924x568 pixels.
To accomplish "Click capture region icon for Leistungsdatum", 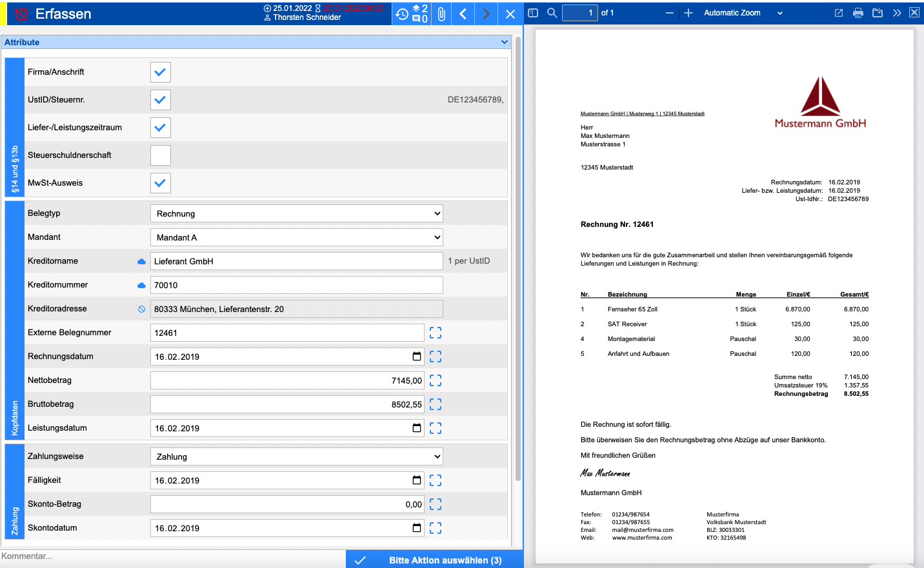I will [436, 428].
